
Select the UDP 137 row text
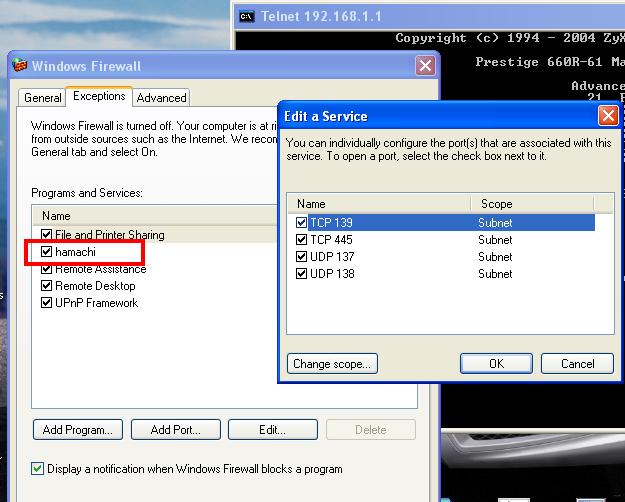332,256
